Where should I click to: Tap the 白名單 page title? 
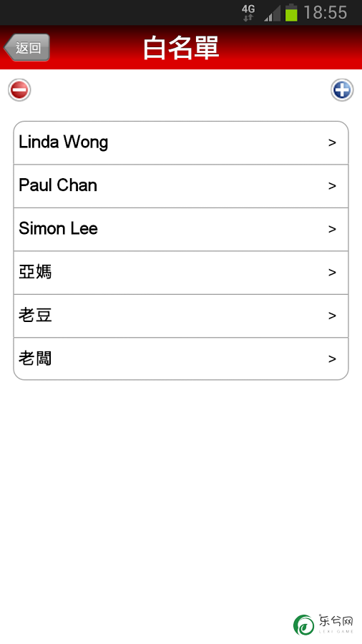tap(181, 48)
